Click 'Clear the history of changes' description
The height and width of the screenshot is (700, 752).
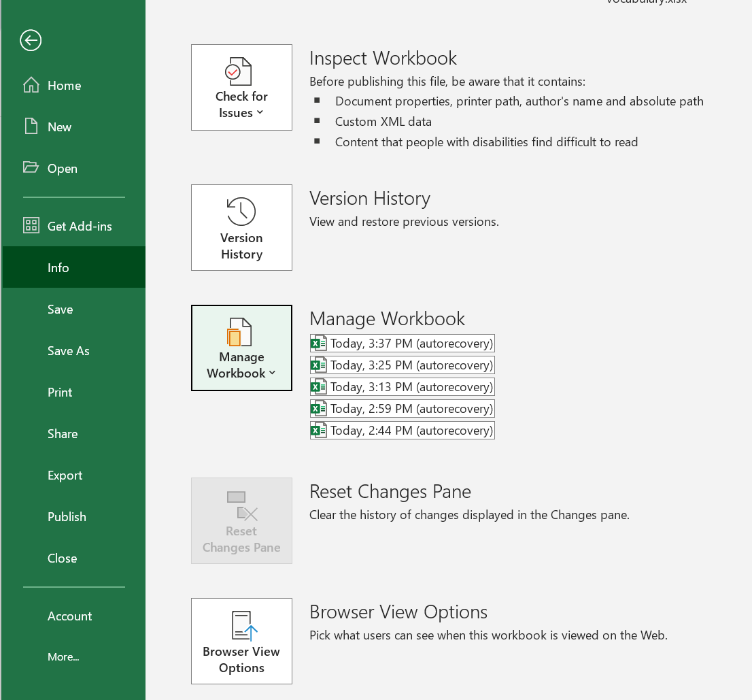pyautogui.click(x=470, y=515)
